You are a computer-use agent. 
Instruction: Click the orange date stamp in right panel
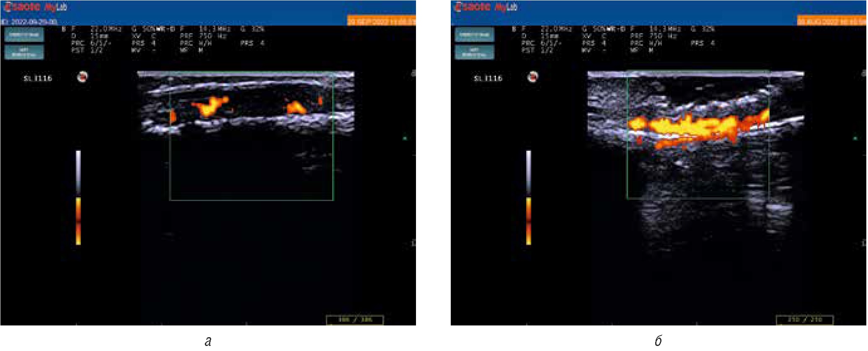tap(832, 21)
